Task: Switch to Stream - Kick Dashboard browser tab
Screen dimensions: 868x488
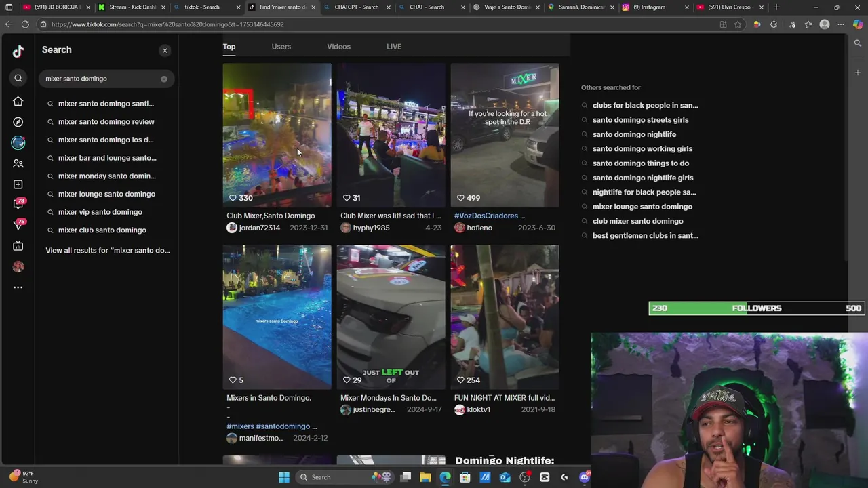Action: click(132, 7)
